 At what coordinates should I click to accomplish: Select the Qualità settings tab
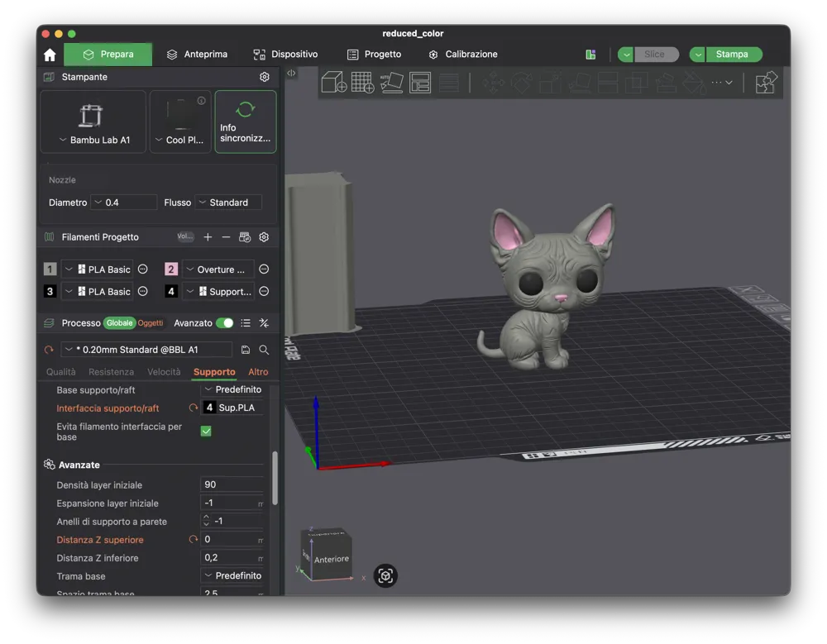(60, 372)
